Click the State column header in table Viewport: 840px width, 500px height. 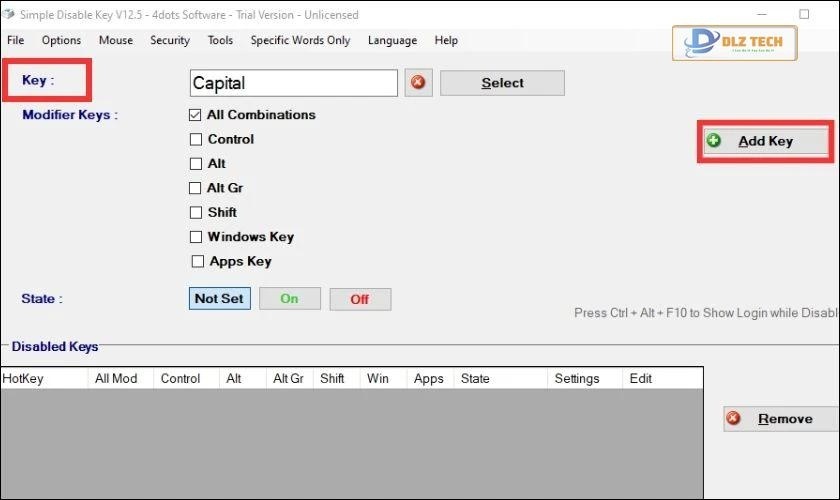click(x=500, y=378)
